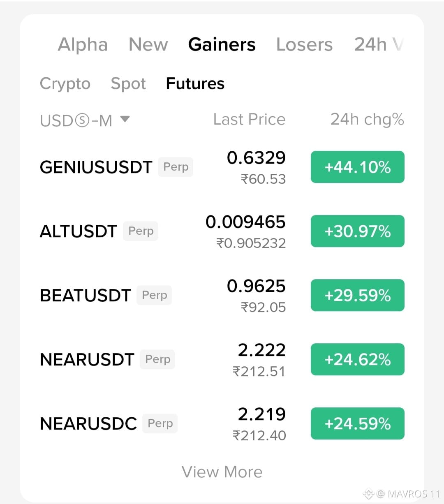Click the View More link

tap(222, 472)
